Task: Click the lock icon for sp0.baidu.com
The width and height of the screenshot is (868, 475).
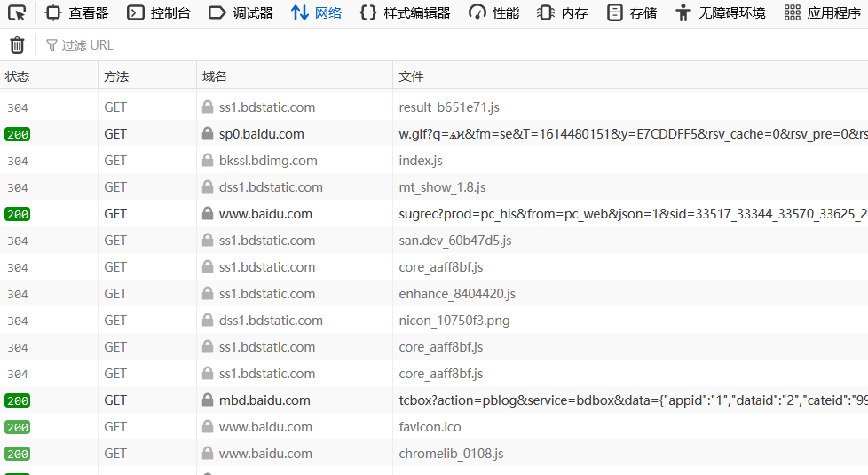Action: (208, 133)
